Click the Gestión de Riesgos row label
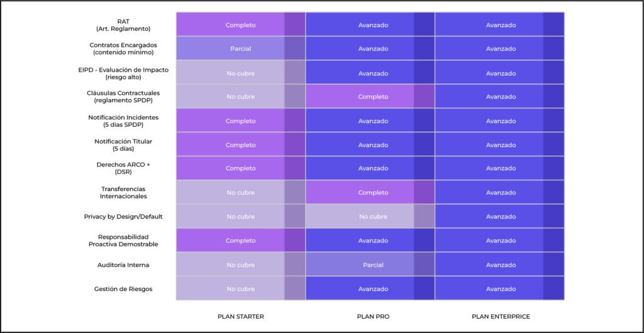 coord(123,289)
